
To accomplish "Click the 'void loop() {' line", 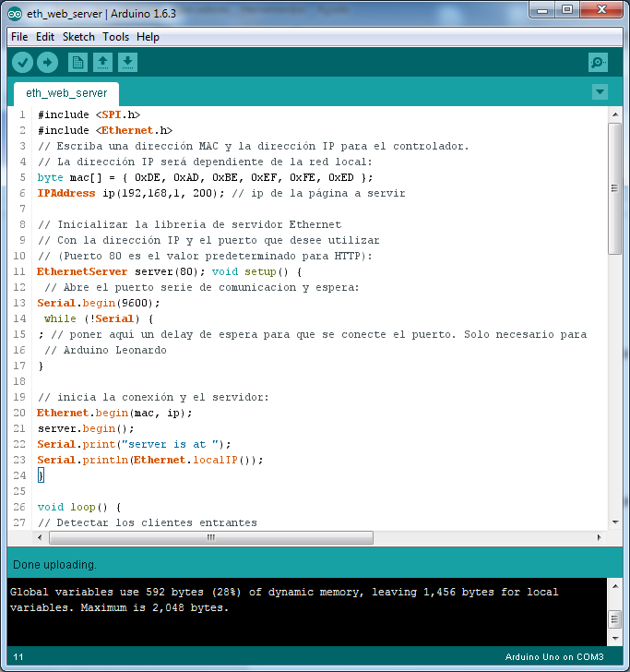I will pos(79,507).
